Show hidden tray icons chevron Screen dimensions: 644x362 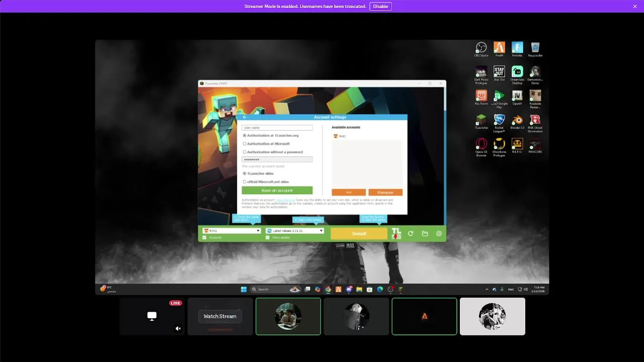coord(487,289)
